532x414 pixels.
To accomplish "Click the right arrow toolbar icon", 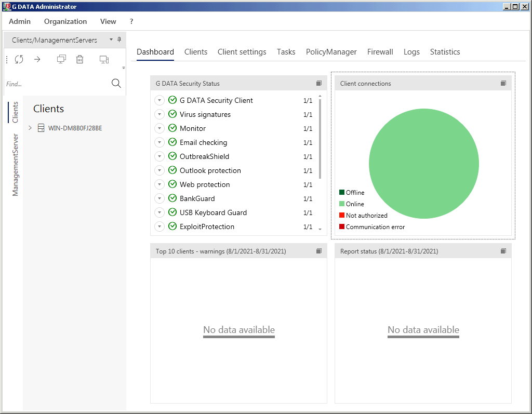I will coord(37,59).
